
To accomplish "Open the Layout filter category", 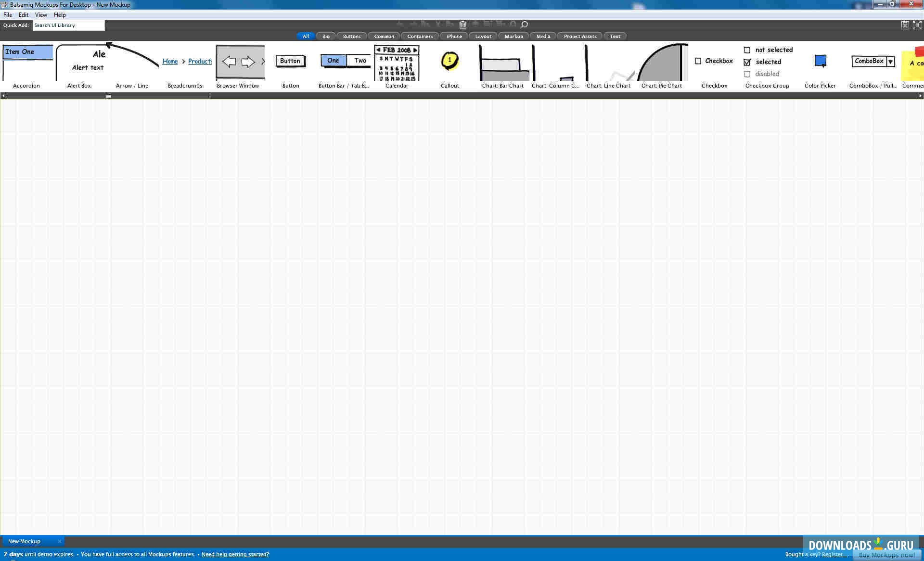I will 483,36.
